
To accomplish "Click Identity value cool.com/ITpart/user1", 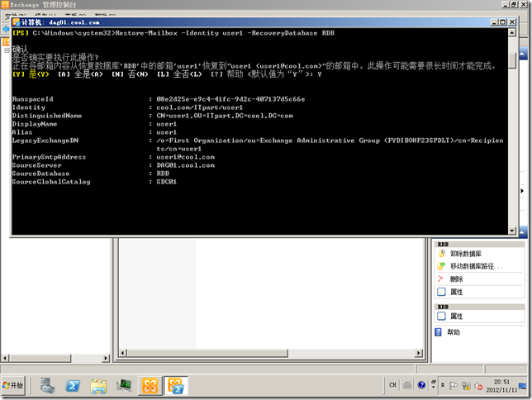I will click(x=200, y=107).
